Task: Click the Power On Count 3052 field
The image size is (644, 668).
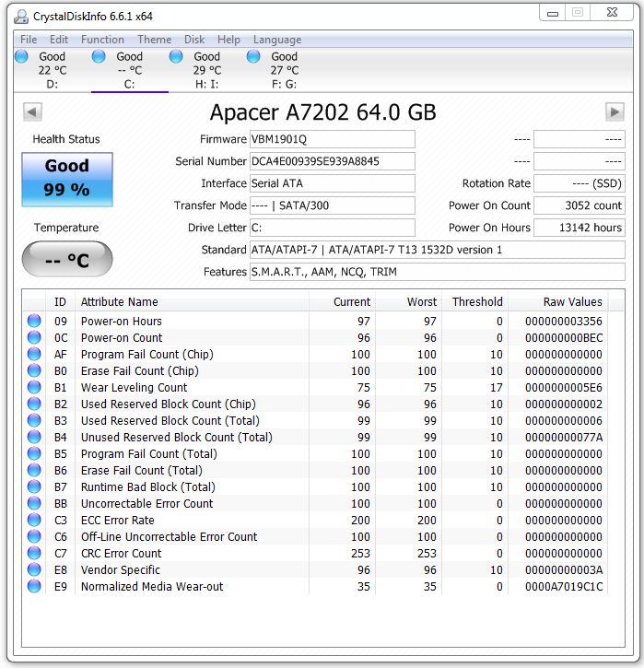Action: tap(580, 205)
